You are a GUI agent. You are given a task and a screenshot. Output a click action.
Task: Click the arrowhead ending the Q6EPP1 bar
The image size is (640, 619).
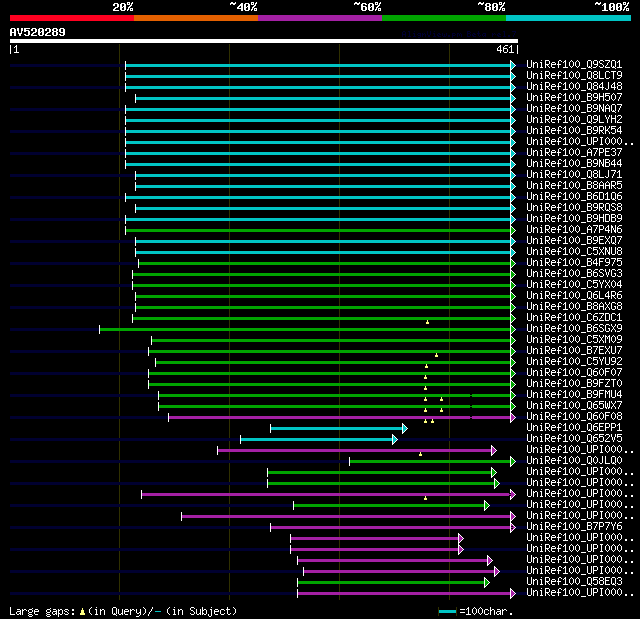[x=405, y=429]
